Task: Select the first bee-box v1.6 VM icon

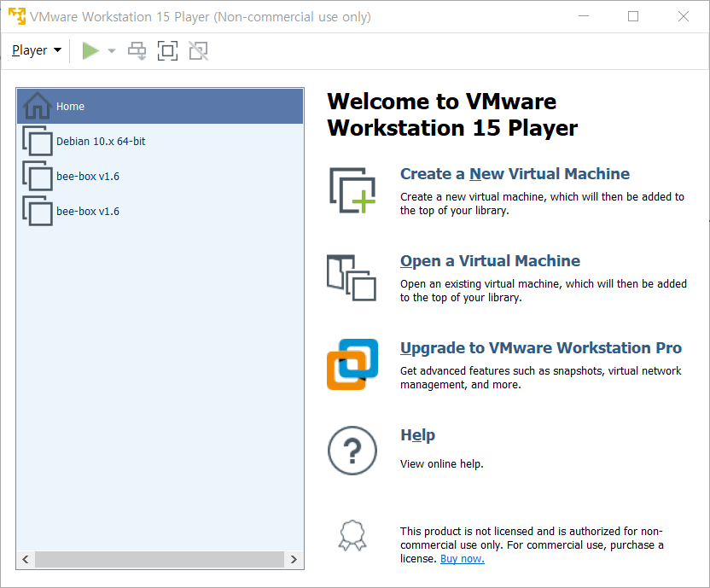Action: tap(38, 176)
